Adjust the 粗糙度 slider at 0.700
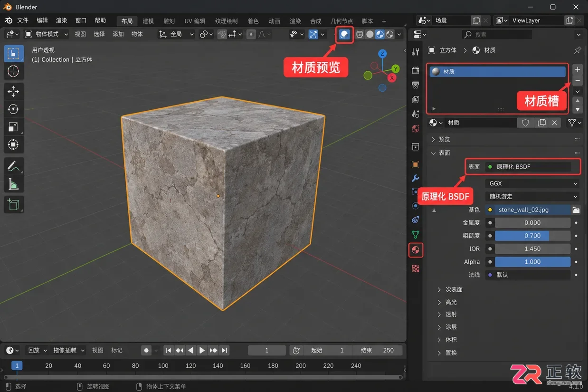 tap(532, 236)
